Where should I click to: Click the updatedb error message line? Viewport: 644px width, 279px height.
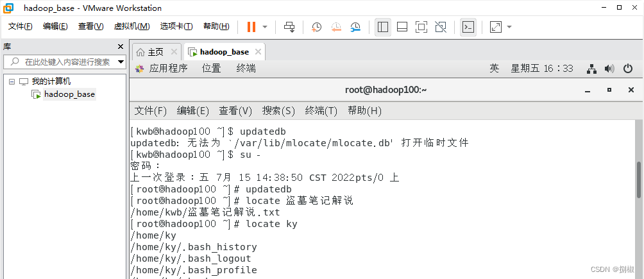pyautogui.click(x=299, y=143)
